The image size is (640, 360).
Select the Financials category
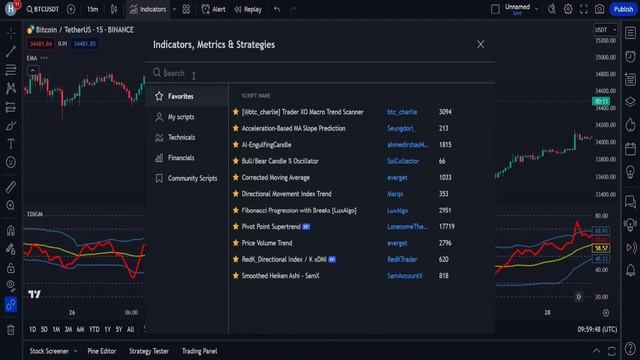click(x=187, y=158)
